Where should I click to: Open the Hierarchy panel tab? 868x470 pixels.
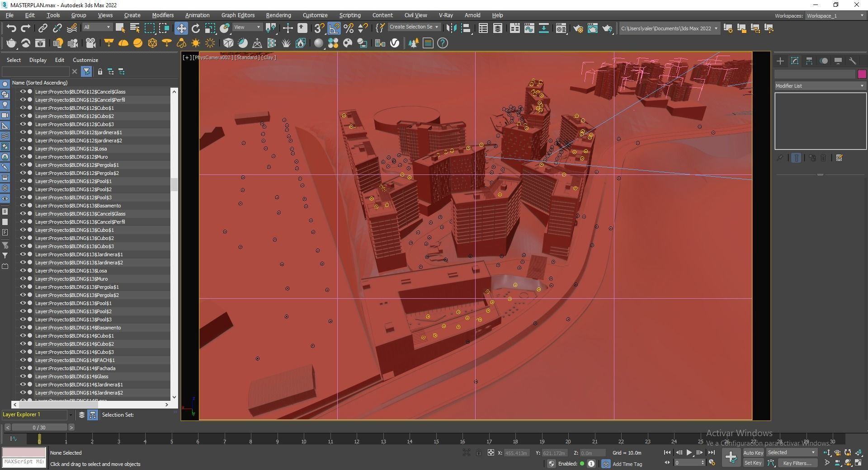(x=809, y=61)
